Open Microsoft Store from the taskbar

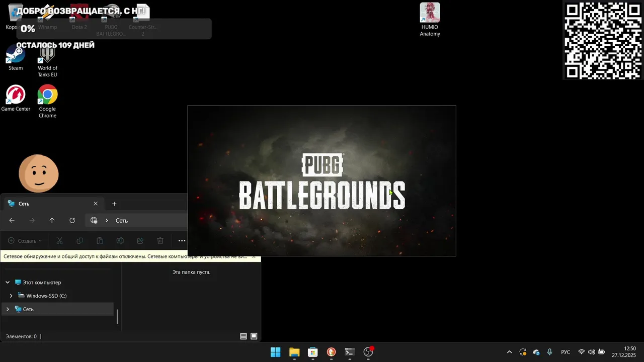point(312,352)
